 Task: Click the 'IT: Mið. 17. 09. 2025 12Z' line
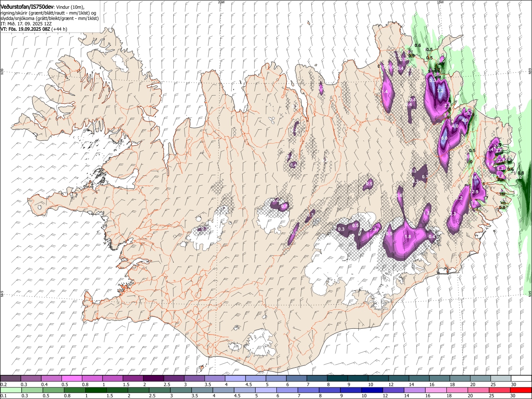(x=26, y=24)
